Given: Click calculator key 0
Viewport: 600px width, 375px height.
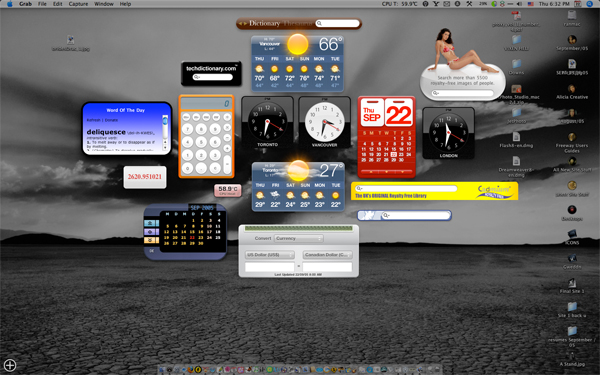Looking at the screenshot, I should [187, 168].
